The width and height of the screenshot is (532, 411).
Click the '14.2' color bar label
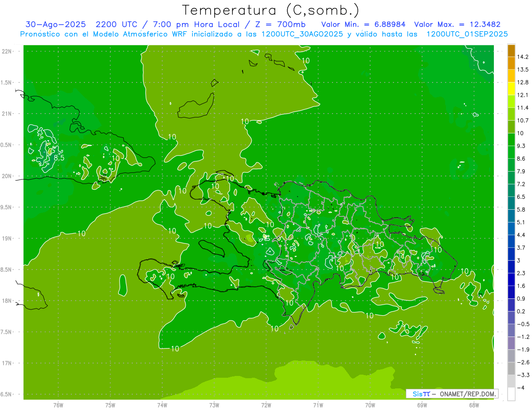coord(523,57)
